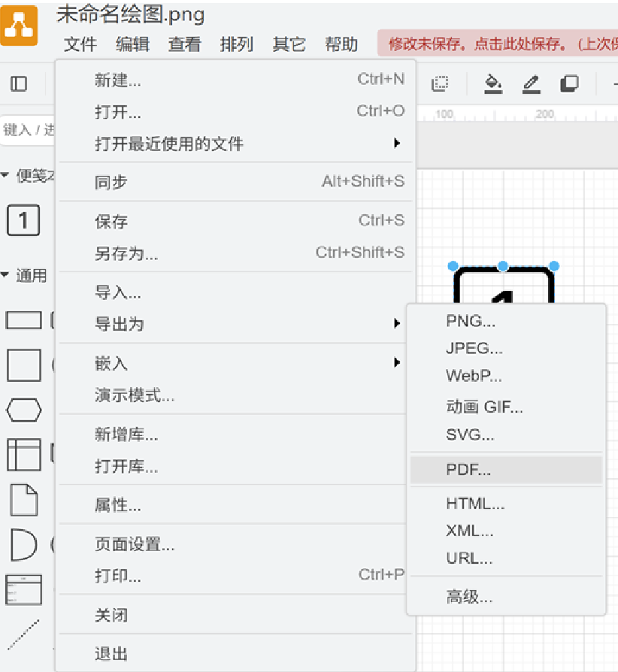Select 关闭 menu entry

pyautogui.click(x=235, y=616)
